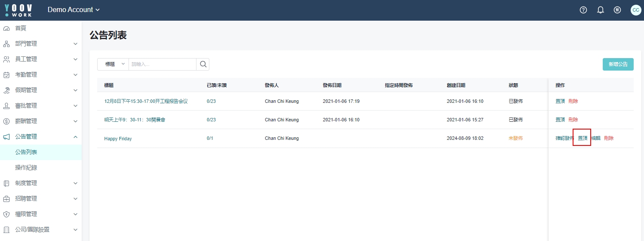Click the search magnifier icon

[x=202, y=64]
